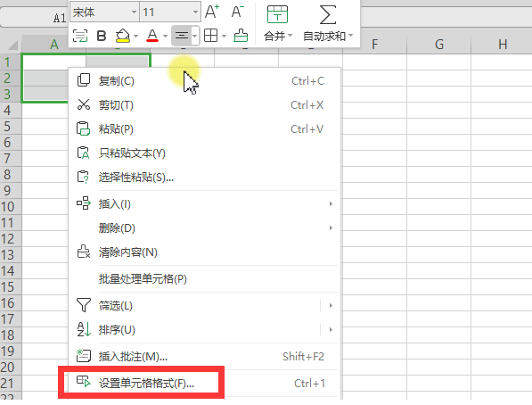Click the merge cells icon
The image size is (532, 405).
click(x=277, y=14)
